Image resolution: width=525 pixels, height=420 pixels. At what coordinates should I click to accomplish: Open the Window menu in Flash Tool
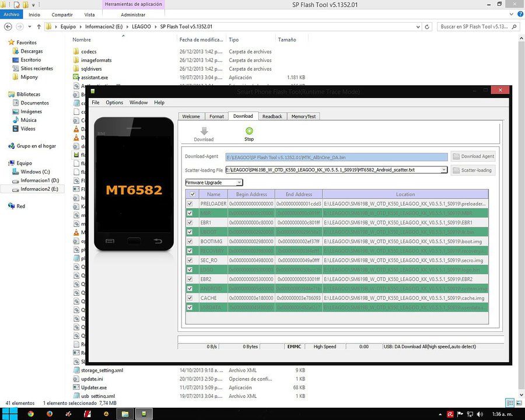139,103
